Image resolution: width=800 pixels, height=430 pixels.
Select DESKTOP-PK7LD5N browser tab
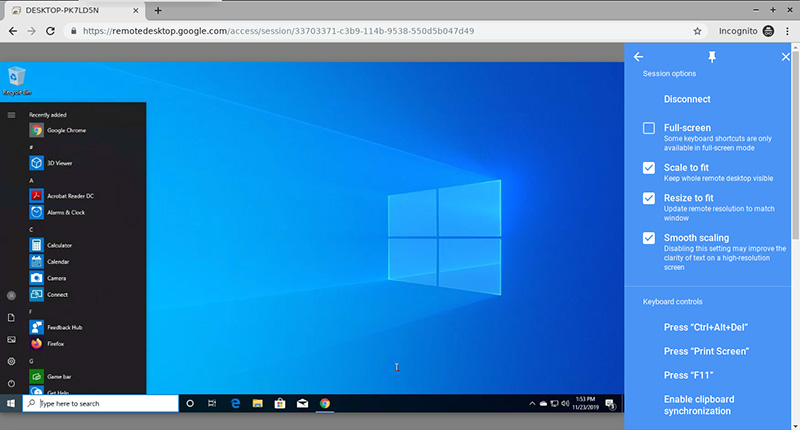pyautogui.click(x=74, y=10)
